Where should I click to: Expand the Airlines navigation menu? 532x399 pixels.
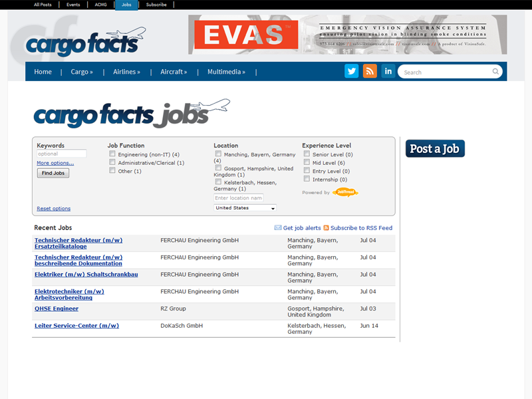pyautogui.click(x=126, y=72)
